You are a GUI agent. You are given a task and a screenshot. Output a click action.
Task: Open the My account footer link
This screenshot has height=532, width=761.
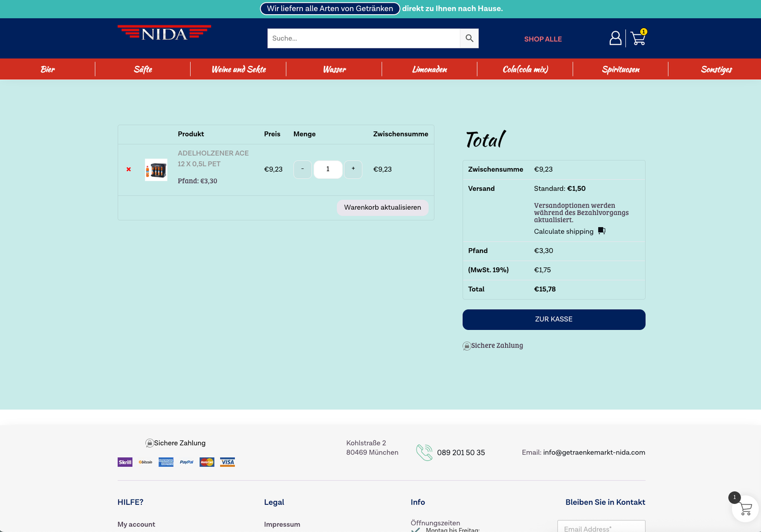(137, 524)
